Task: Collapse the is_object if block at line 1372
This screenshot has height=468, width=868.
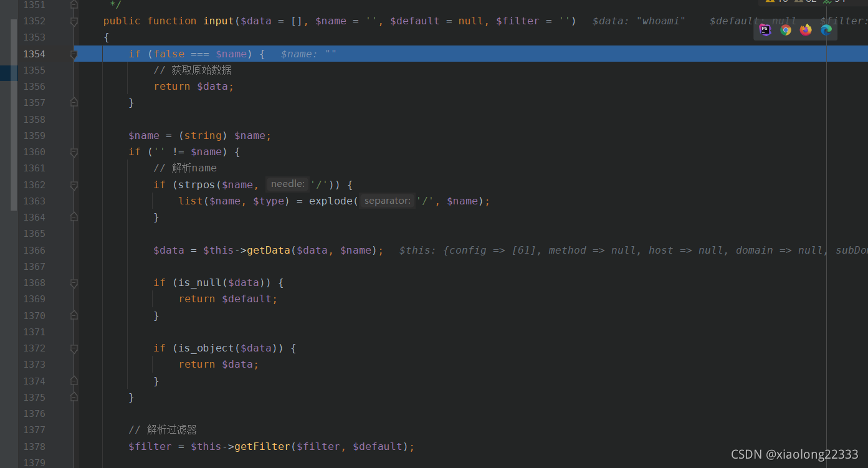Action: point(74,348)
